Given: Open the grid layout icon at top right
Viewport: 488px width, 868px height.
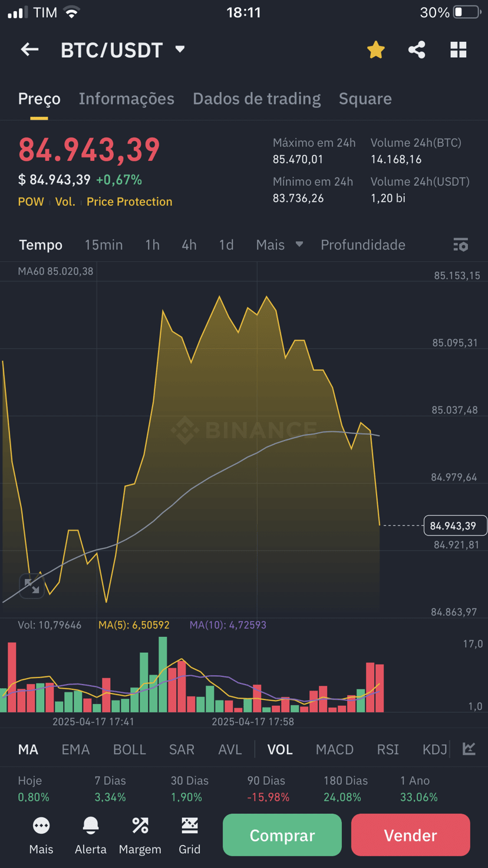Looking at the screenshot, I should 459,50.
